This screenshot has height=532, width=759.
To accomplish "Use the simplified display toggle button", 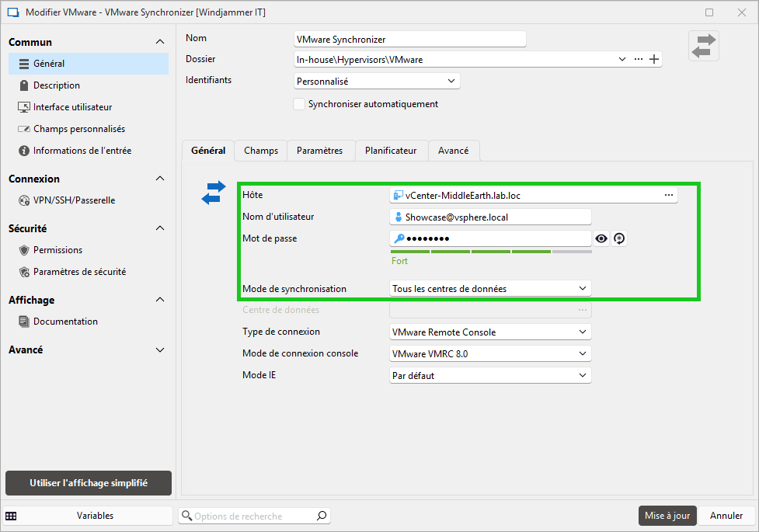I will click(x=89, y=482).
